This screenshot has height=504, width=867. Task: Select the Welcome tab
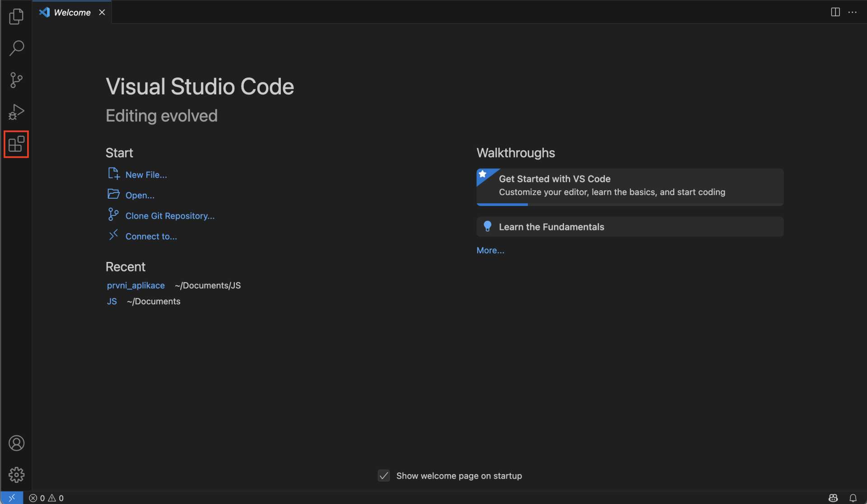72,12
